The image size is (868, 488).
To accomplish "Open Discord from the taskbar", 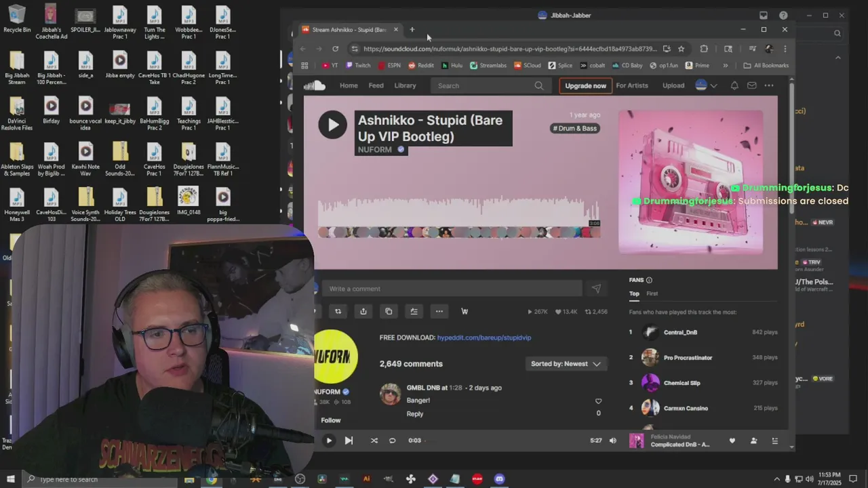I will [x=500, y=479].
